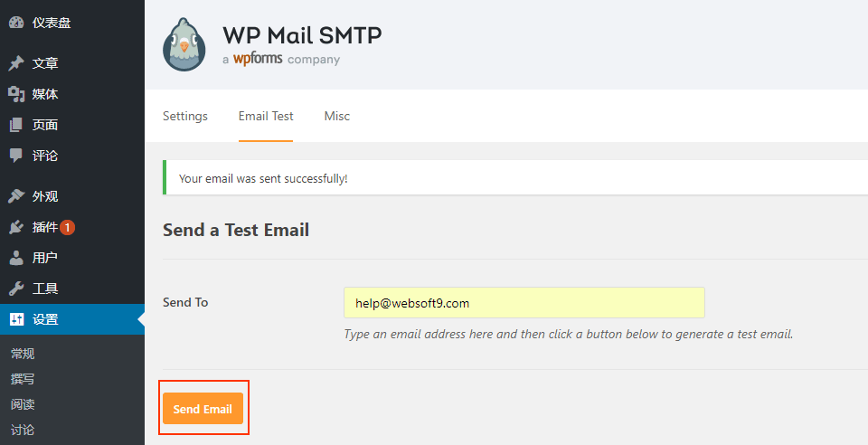Click the settings sliders icon
This screenshot has height=445, width=868.
[16, 319]
